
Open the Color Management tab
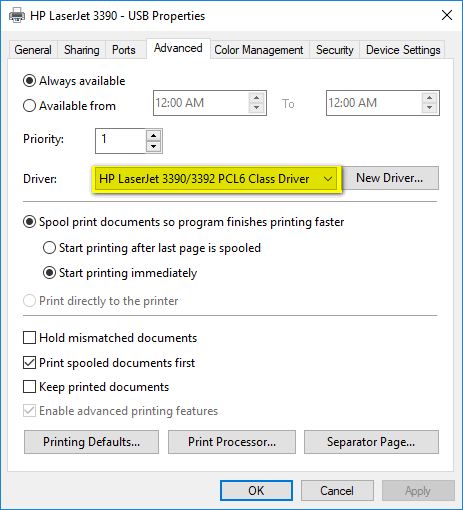(x=259, y=50)
